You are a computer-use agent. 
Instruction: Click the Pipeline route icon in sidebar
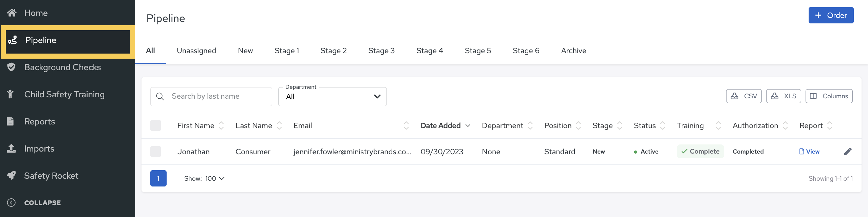coord(13,40)
